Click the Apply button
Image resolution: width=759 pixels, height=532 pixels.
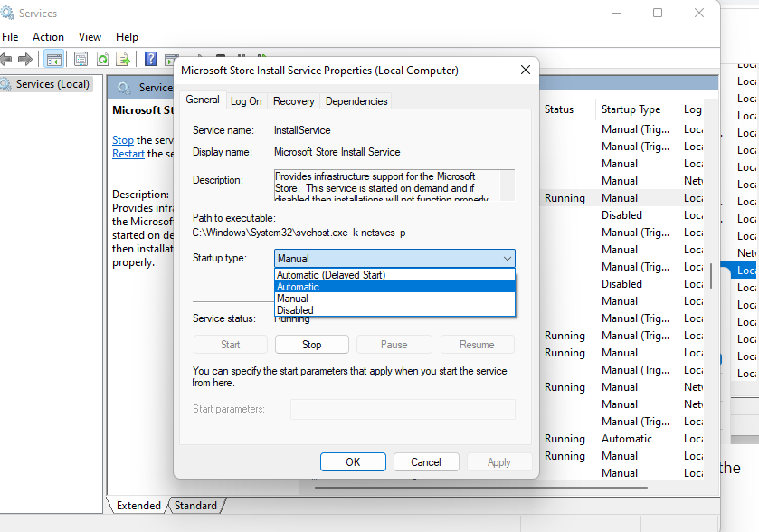point(499,462)
